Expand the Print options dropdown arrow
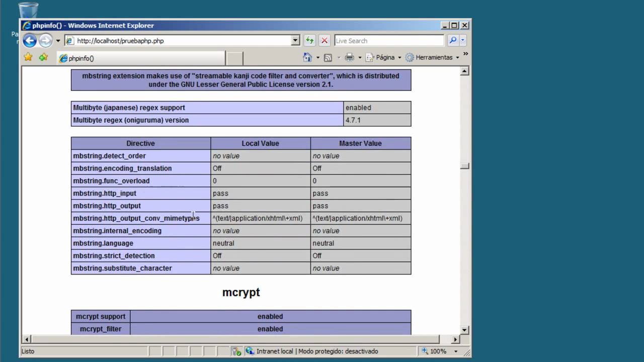The height and width of the screenshot is (362, 644). [360, 57]
